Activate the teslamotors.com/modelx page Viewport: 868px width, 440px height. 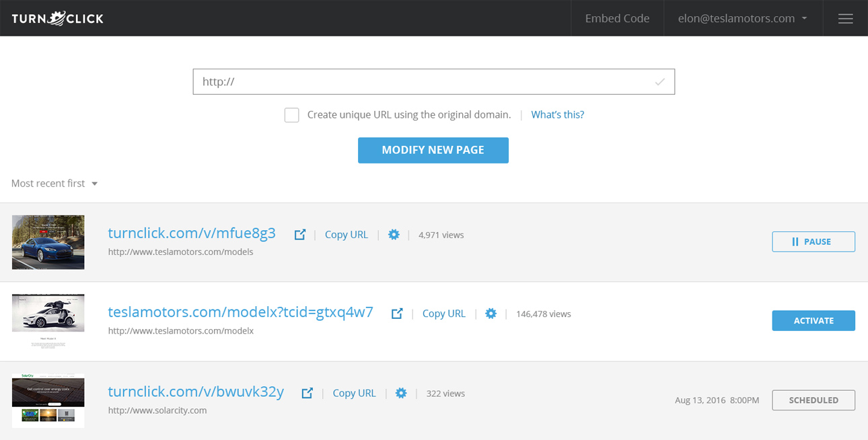[x=813, y=321]
